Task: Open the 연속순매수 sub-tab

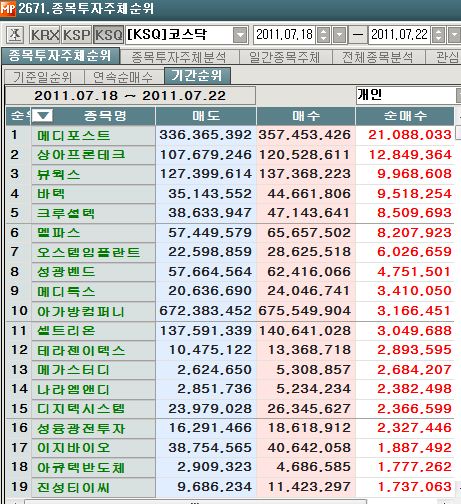Action: click(123, 77)
